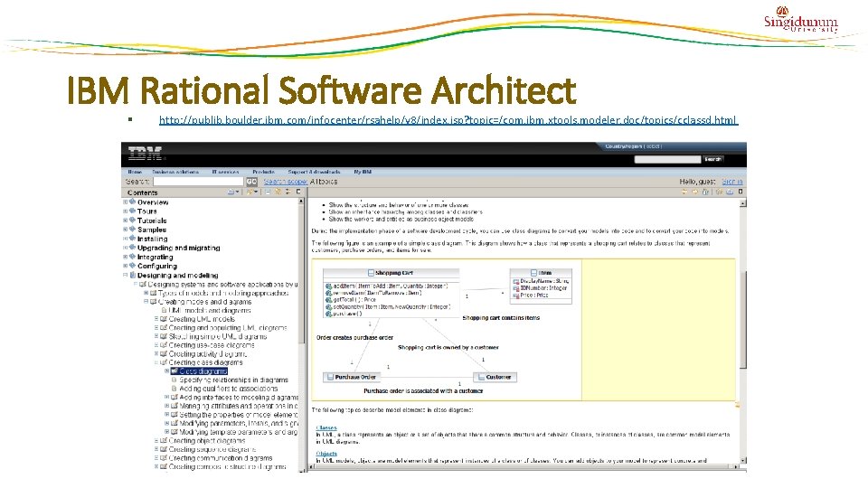Focus the top-right header search field

[667, 159]
